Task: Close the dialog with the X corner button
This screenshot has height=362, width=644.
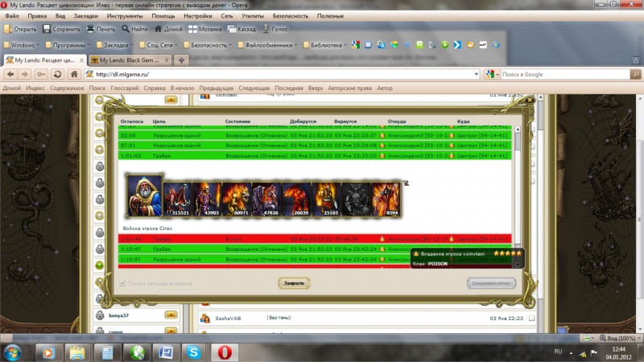Action: [530, 100]
